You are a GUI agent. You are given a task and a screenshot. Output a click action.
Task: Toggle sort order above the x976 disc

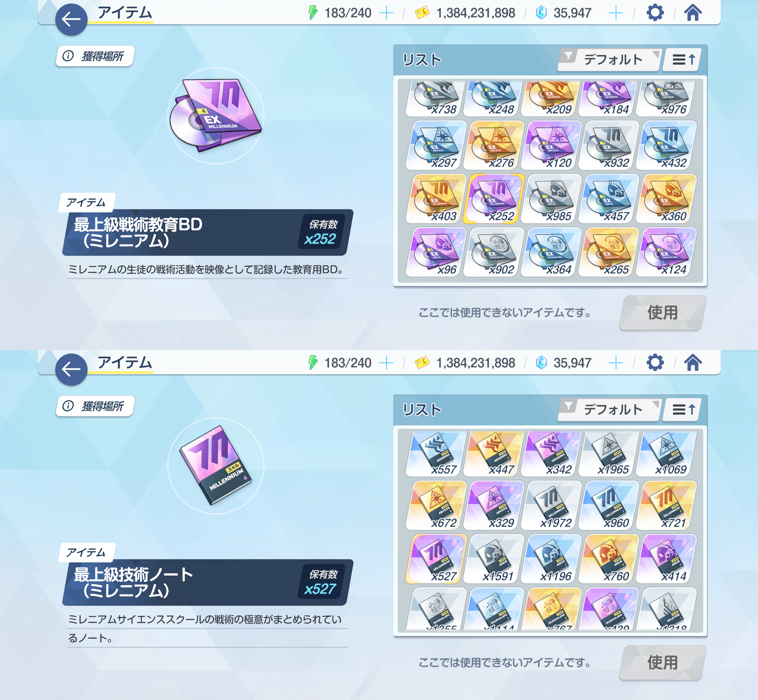(684, 60)
